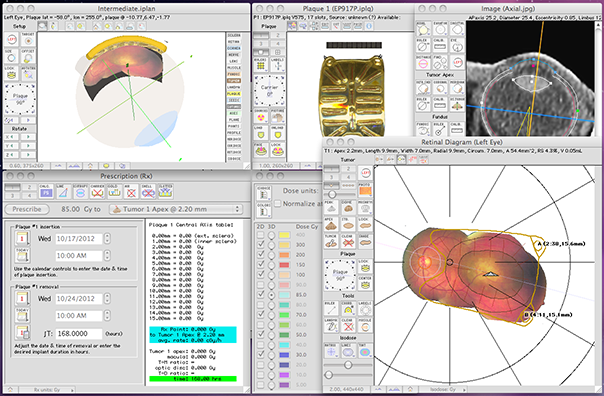Click the RULER tool in Retinal Diagram

coord(331,309)
